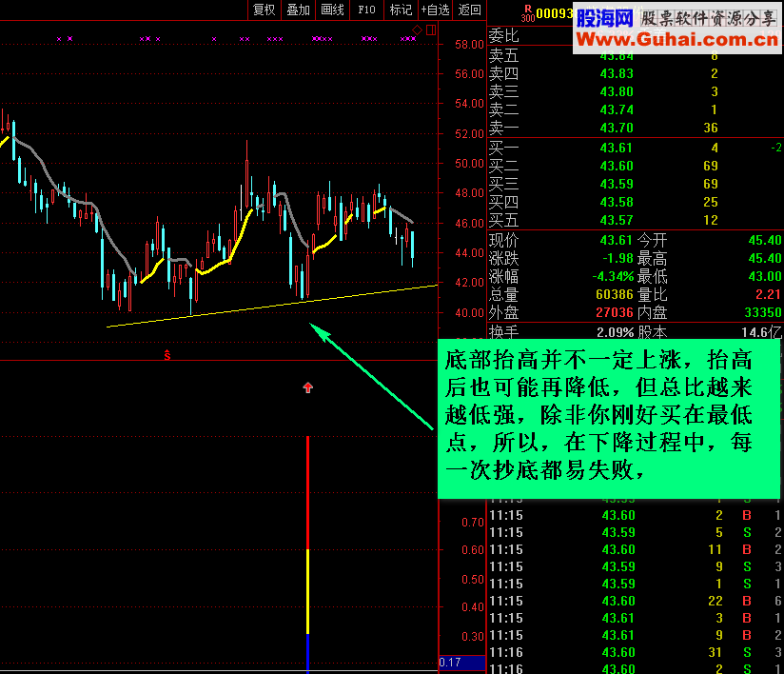Open F10 company information
The height and width of the screenshot is (674, 784).
coord(366,10)
